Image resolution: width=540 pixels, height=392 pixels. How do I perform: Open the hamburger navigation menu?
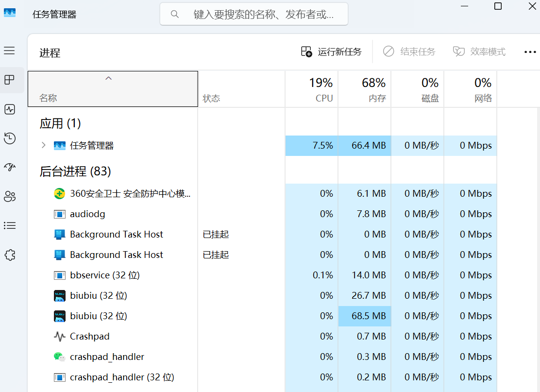(x=9, y=51)
